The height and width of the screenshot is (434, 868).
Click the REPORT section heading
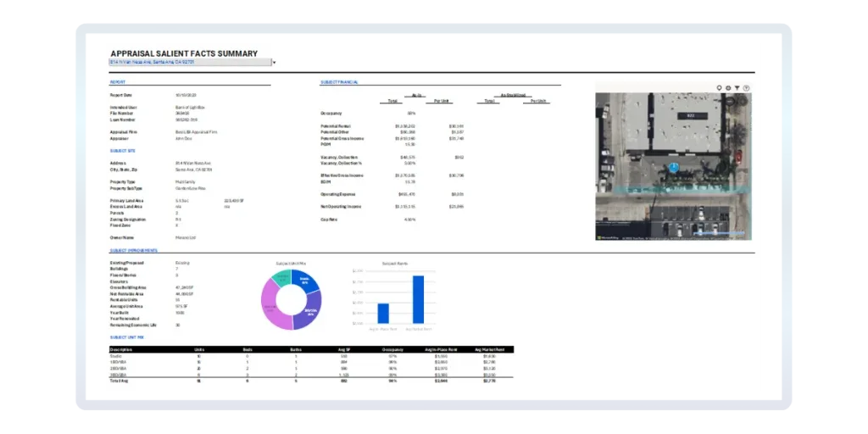tap(117, 82)
